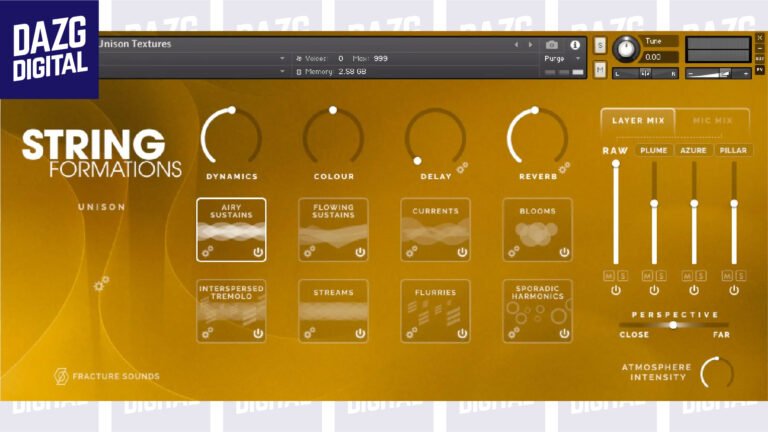Click the Kontakt snapshot camera icon

(551, 45)
